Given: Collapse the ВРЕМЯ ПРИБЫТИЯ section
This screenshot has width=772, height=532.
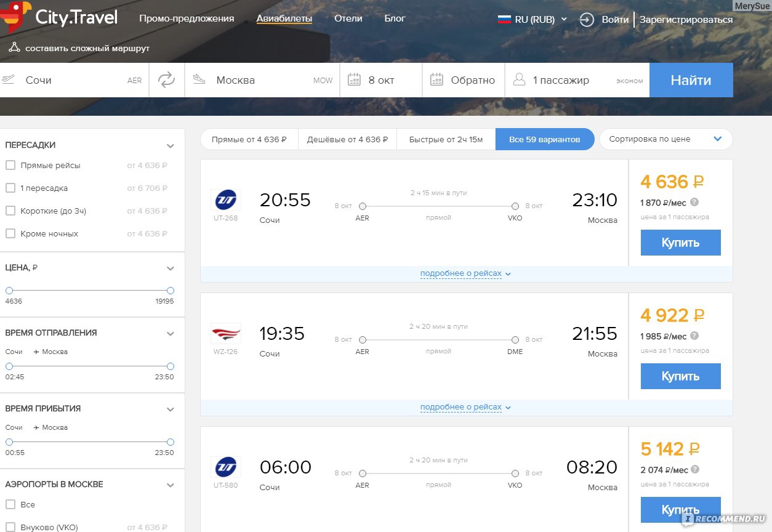Looking at the screenshot, I should click(171, 409).
